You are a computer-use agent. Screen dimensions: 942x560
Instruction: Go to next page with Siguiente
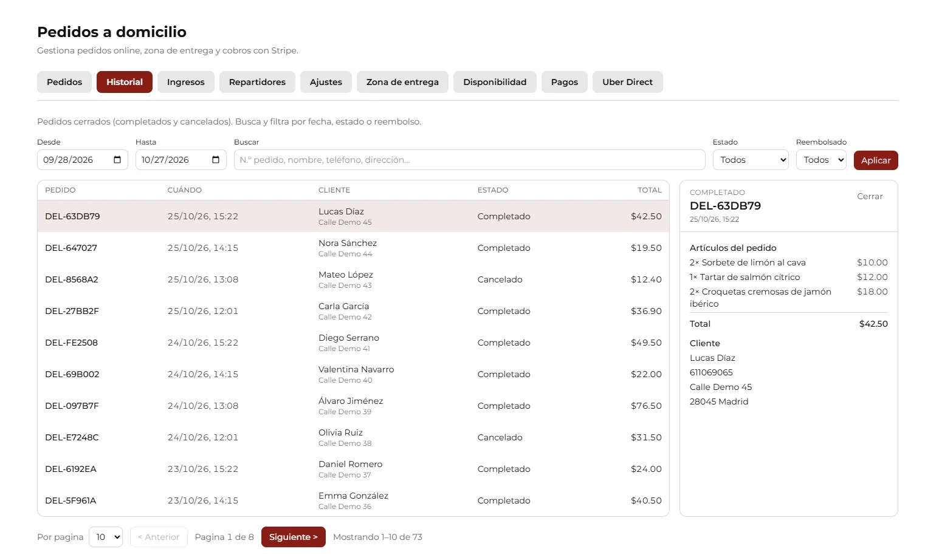294,537
